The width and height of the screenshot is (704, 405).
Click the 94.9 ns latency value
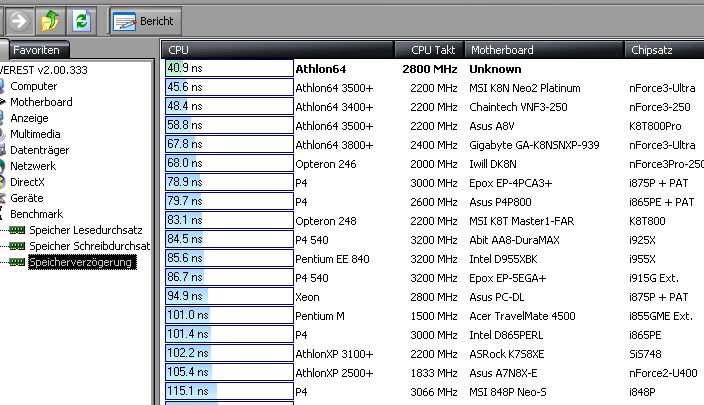pyautogui.click(x=185, y=296)
